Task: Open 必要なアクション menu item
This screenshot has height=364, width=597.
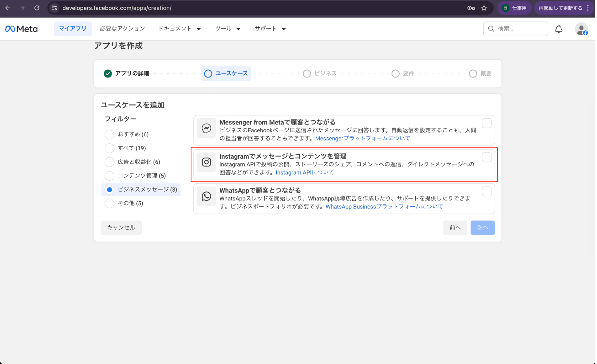Action: [123, 29]
